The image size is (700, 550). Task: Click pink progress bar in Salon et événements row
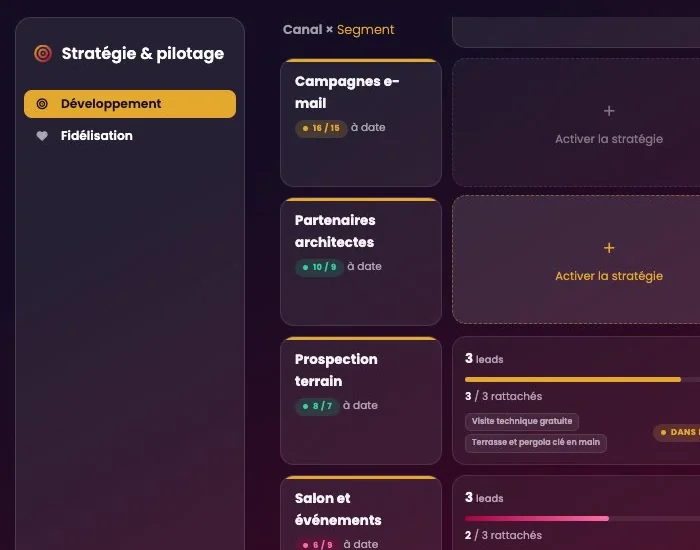[x=537, y=518]
